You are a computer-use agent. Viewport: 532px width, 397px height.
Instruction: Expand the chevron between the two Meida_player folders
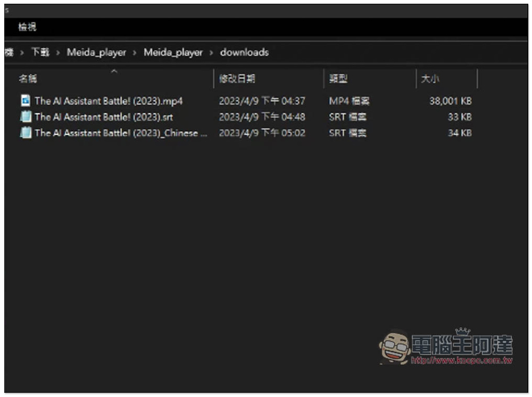pos(135,52)
